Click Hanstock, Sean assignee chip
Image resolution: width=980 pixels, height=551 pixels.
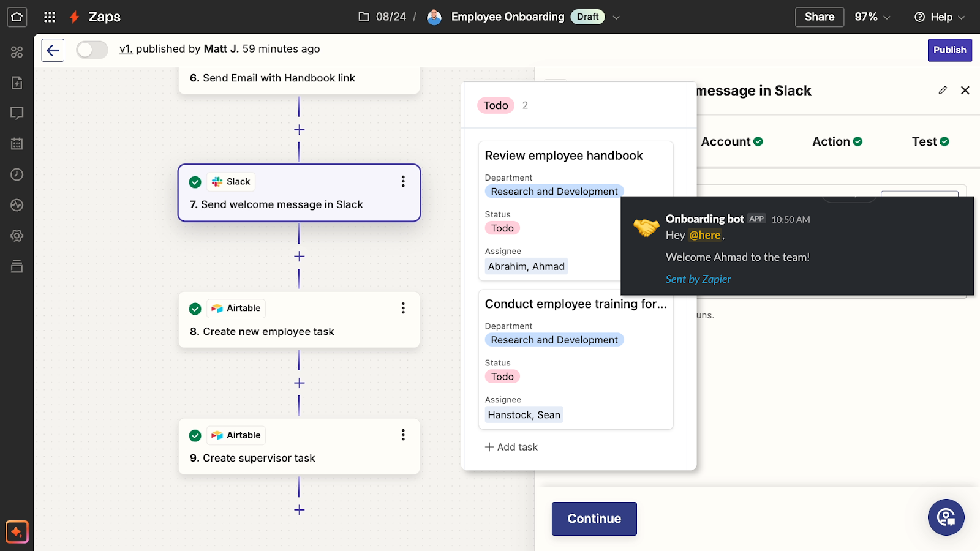(524, 415)
